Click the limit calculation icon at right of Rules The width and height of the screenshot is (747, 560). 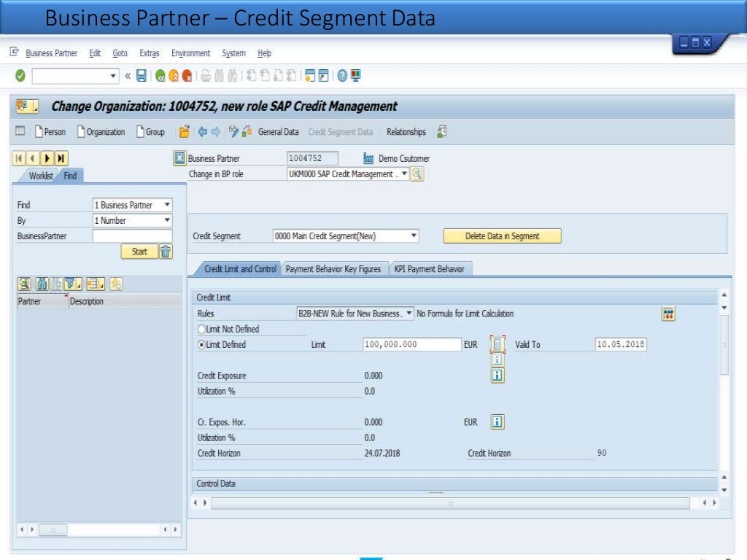[x=668, y=314]
